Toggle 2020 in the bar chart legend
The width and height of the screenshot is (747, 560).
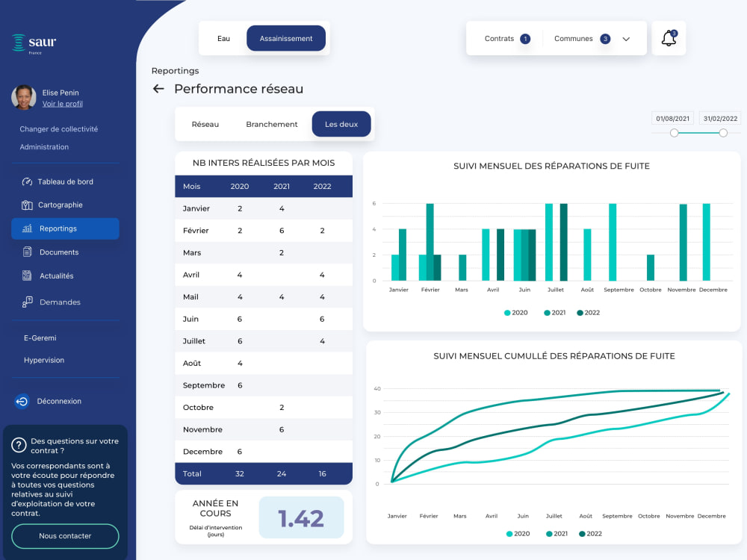tap(516, 313)
